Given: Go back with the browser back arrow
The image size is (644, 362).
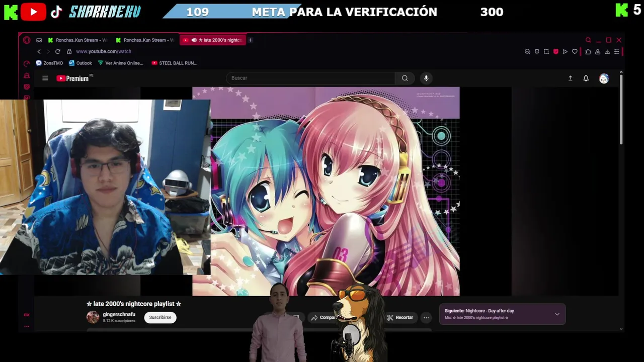Looking at the screenshot, I should pyautogui.click(x=39, y=51).
